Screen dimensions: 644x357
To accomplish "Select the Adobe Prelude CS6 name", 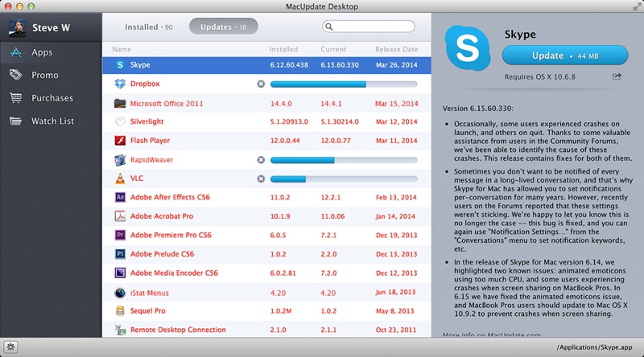I will [x=162, y=254].
